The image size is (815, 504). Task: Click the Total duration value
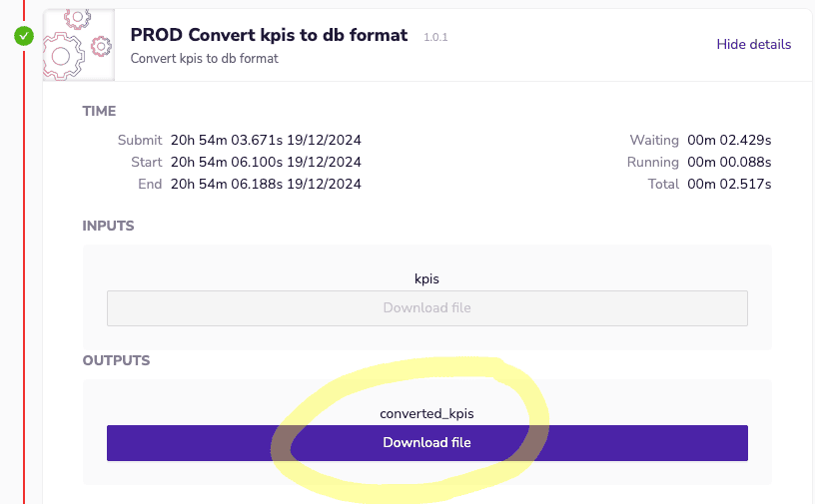coord(729,184)
